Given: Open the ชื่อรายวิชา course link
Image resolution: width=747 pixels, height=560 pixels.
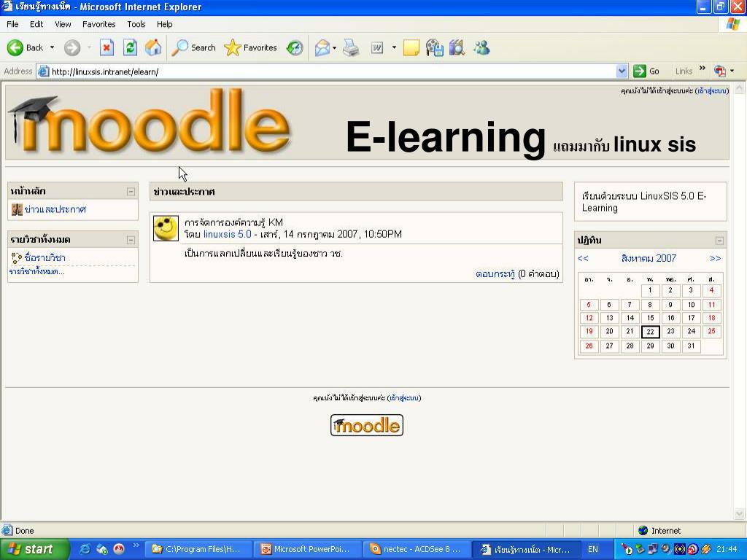Looking at the screenshot, I should click(44, 257).
